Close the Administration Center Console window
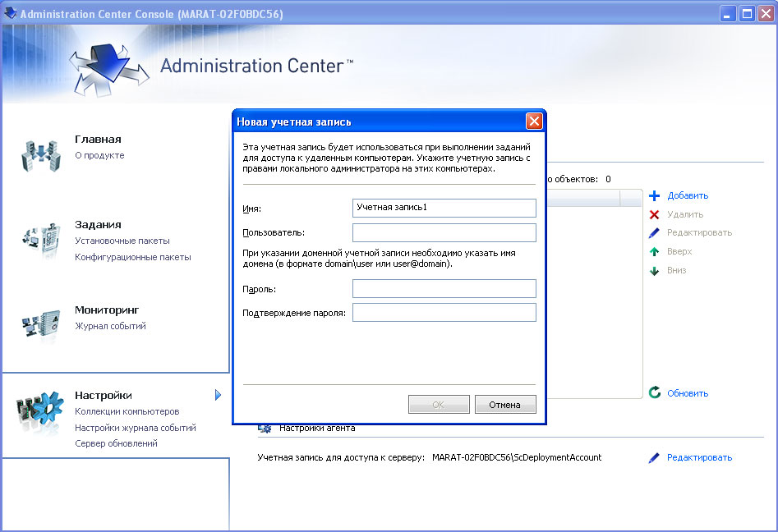This screenshot has height=532, width=778. pos(766,13)
